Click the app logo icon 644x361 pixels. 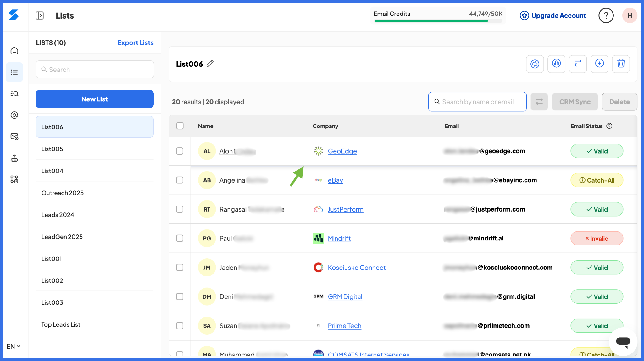(x=14, y=15)
